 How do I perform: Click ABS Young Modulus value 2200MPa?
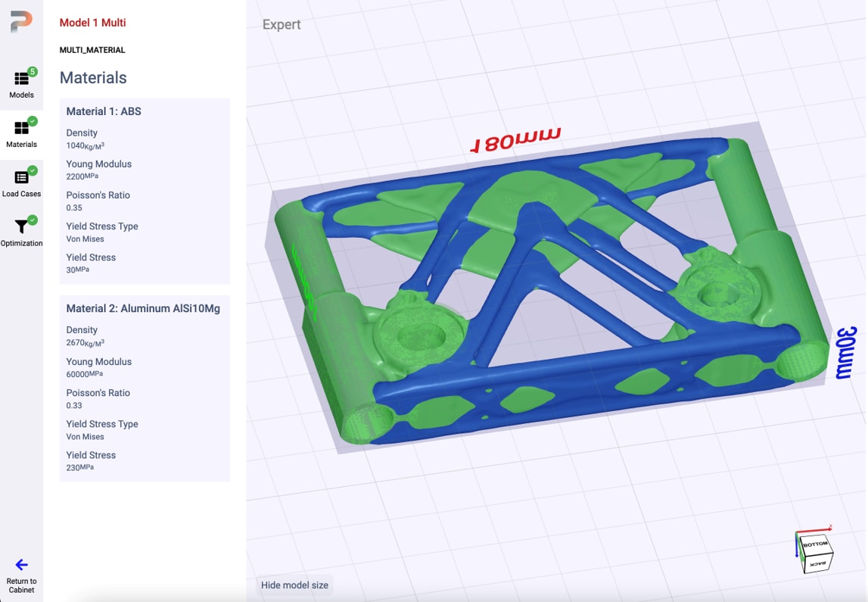(x=82, y=176)
